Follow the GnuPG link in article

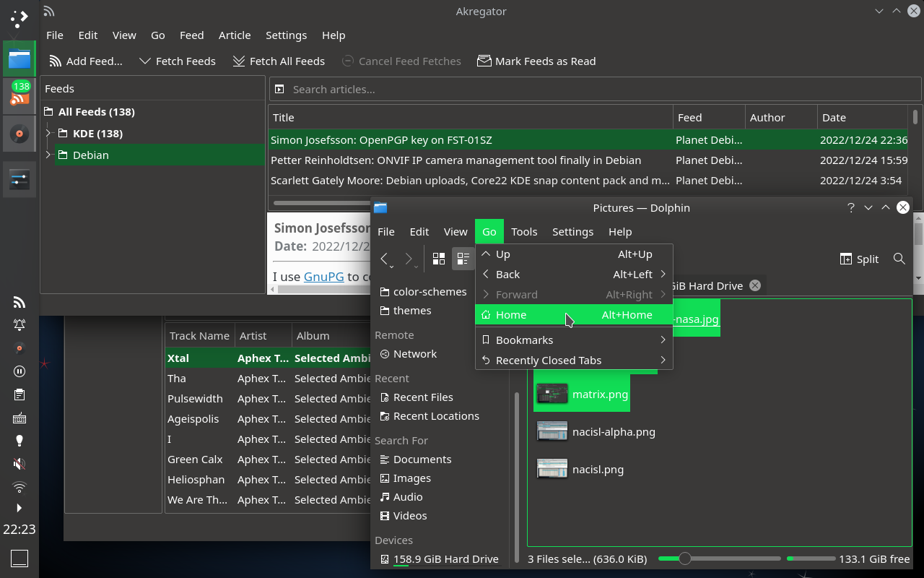pyautogui.click(x=324, y=277)
